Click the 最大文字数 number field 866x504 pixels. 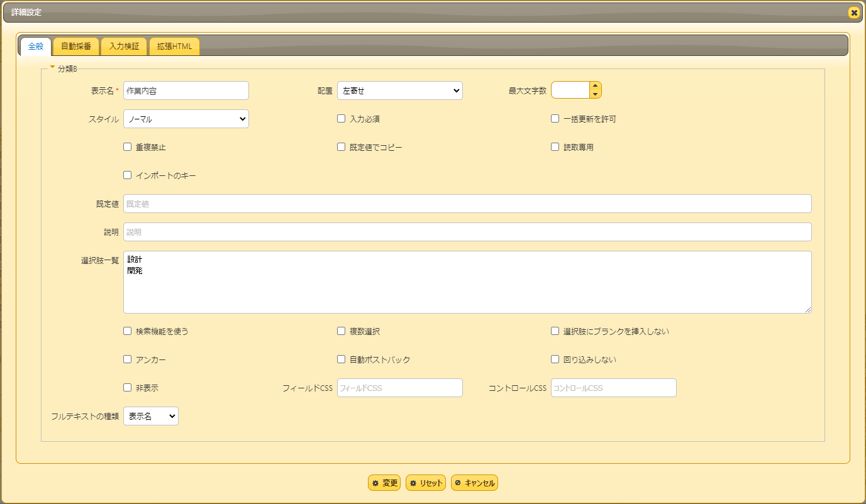point(570,90)
